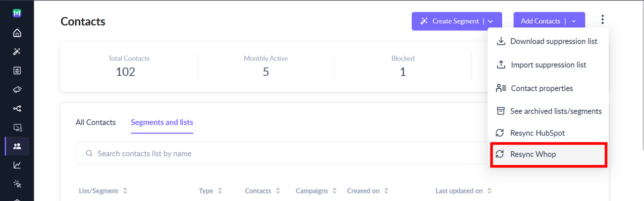Open the click cursor sidebar icon
Screen dimensions: 644x201
pyautogui.click(x=17, y=184)
